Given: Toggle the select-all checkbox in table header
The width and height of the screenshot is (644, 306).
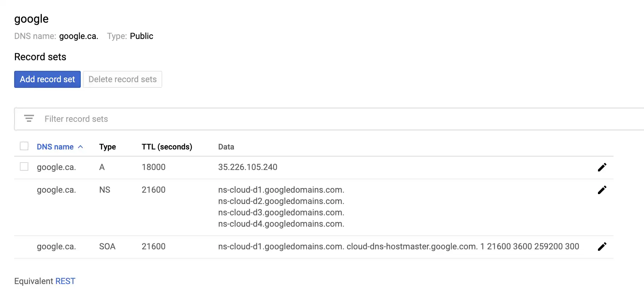Looking at the screenshot, I should pyautogui.click(x=24, y=146).
